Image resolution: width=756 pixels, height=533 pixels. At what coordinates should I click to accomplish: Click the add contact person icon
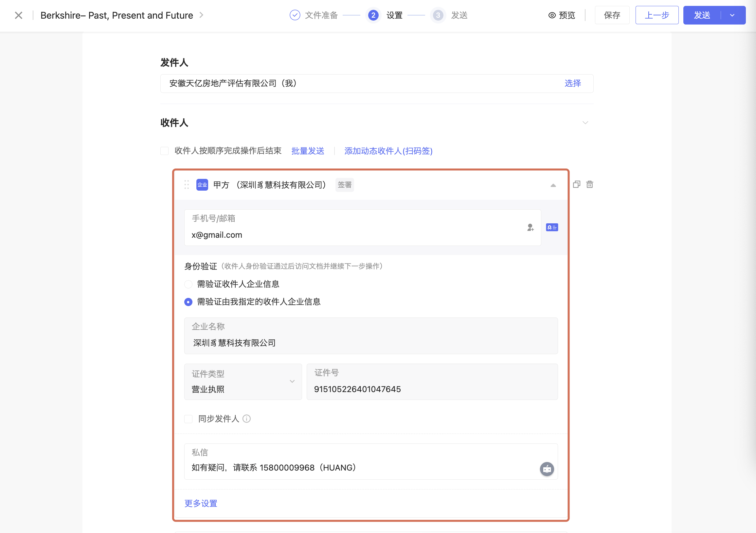(530, 227)
